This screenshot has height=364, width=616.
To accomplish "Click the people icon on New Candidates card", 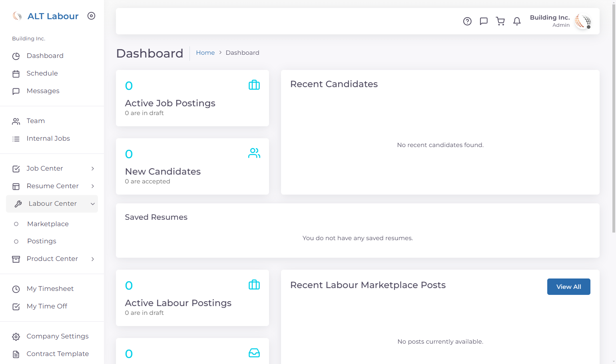I will click(x=254, y=153).
